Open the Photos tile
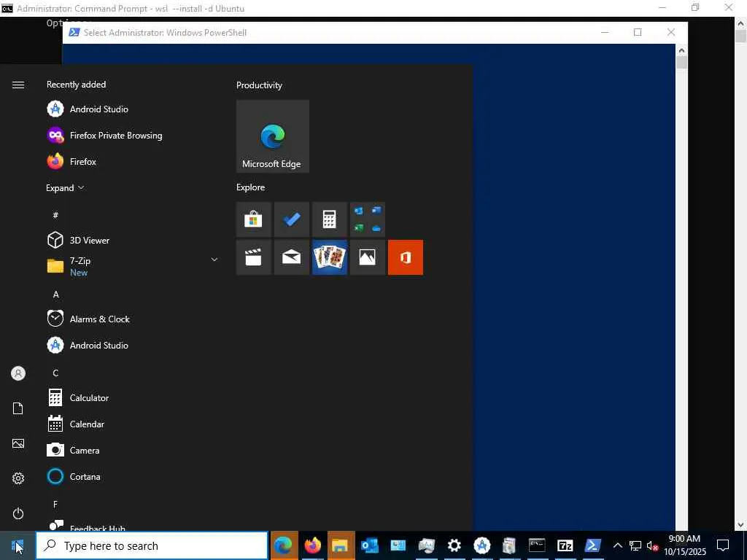This screenshot has width=747, height=560. (368, 257)
